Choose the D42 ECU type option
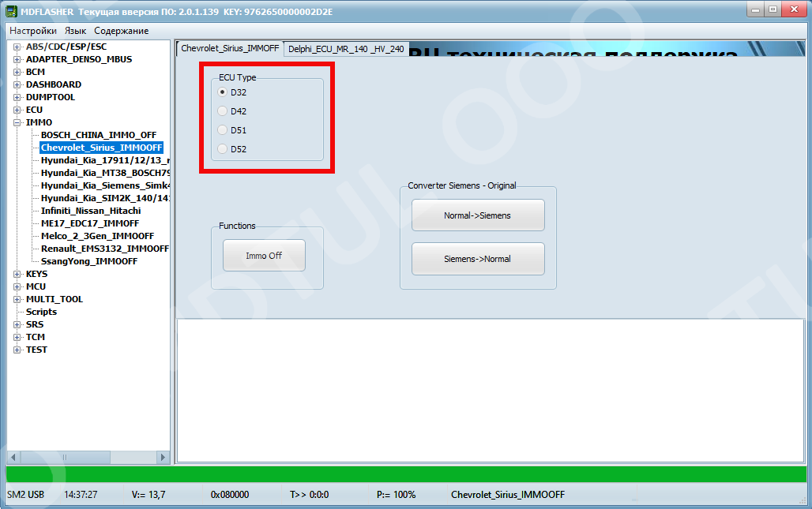This screenshot has width=812, height=509. point(223,110)
